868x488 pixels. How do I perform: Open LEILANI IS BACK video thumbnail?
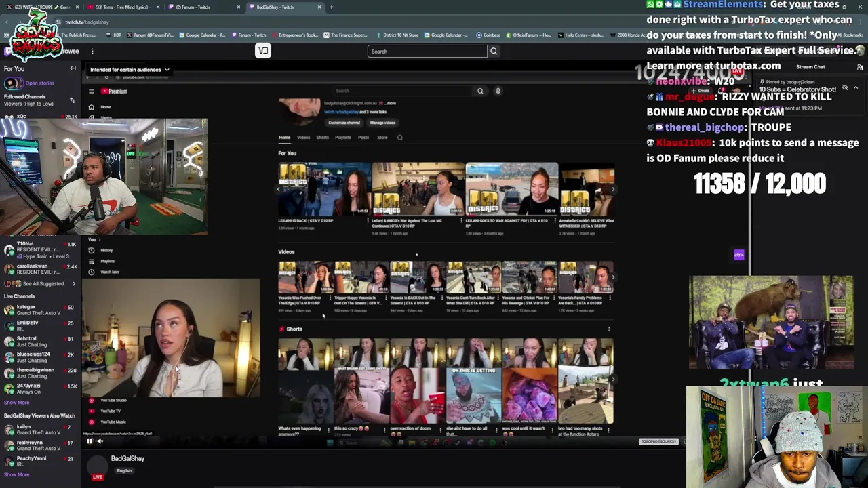click(324, 189)
